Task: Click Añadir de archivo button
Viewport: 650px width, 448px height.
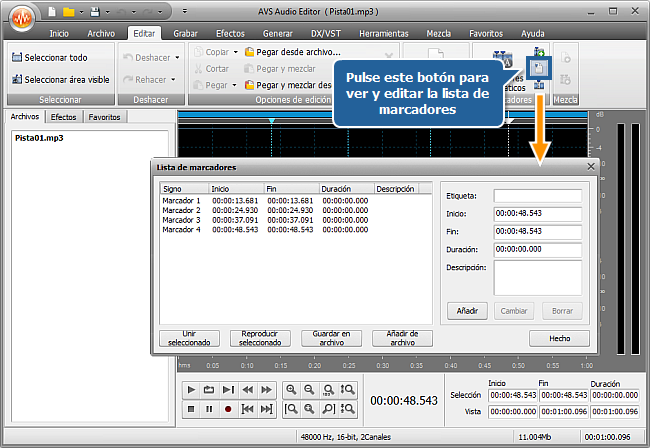Action: [403, 338]
